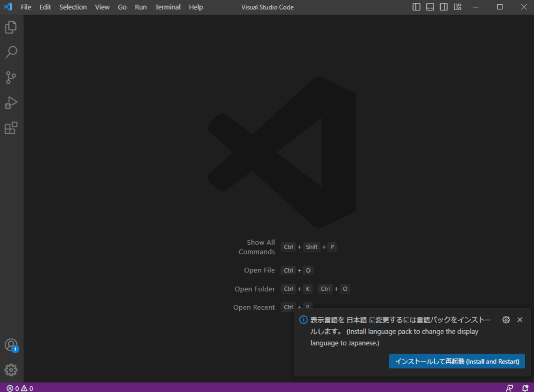Open the Run menu
The height and width of the screenshot is (392, 534).
point(141,7)
